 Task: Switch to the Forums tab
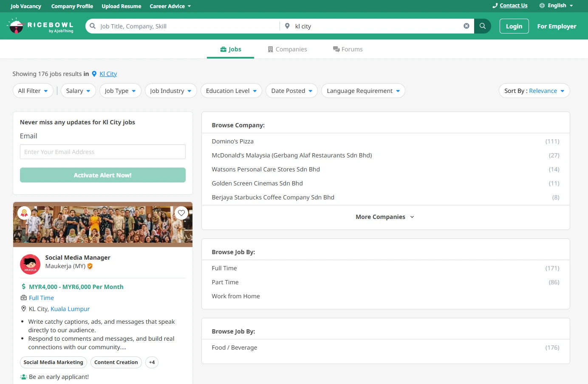(348, 49)
